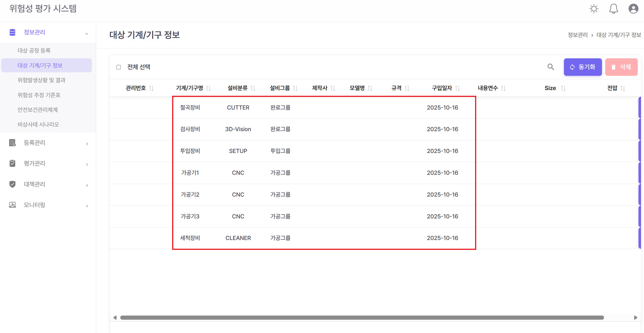The height and width of the screenshot is (333, 644).
Task: Click the 동기화 sync icon button
Action: click(573, 67)
